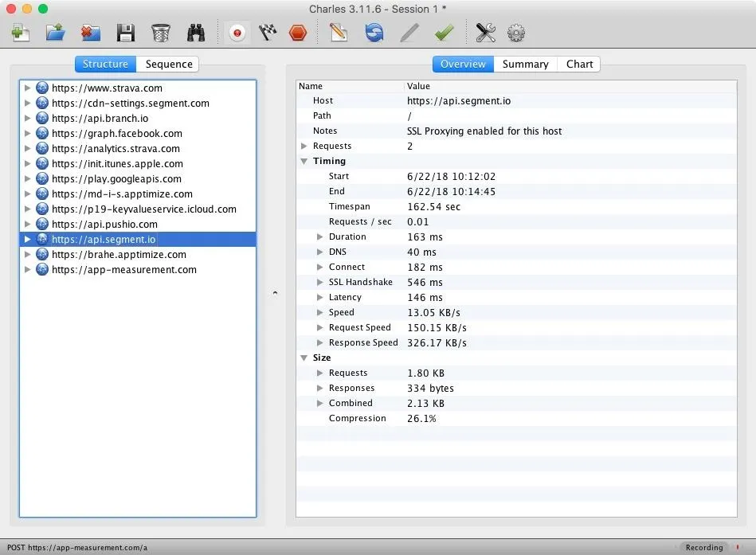Screen dimensions: 756x555
Task: Expand graph.facebook.com host arrow
Action: [x=27, y=133]
